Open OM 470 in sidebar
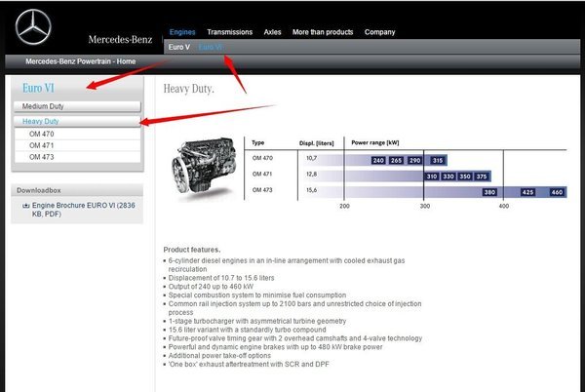The height and width of the screenshot is (392, 585). (x=78, y=134)
